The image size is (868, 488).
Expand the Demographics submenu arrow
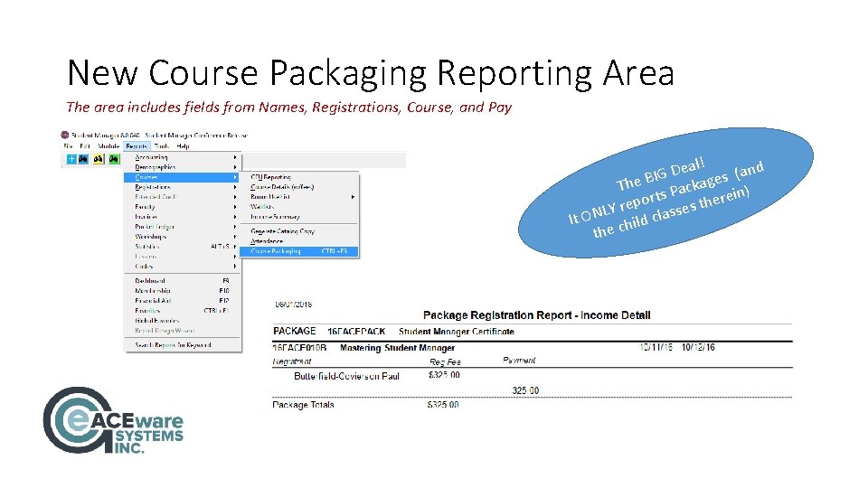(x=235, y=167)
